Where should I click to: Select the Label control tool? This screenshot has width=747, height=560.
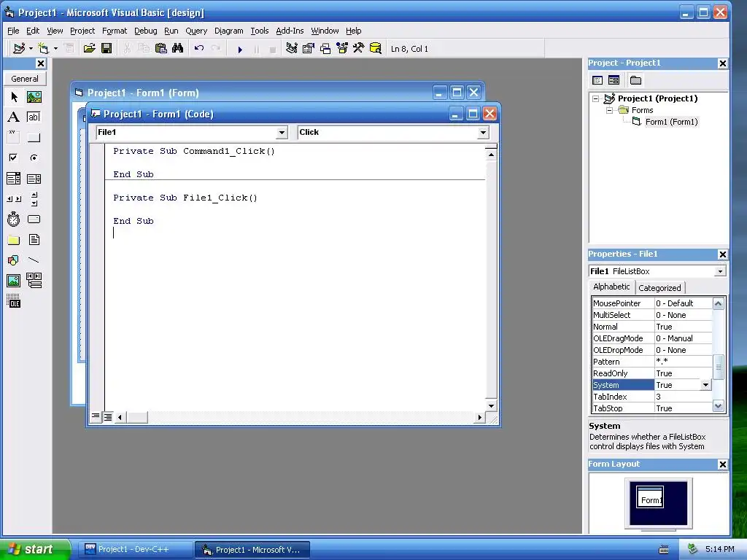click(14, 117)
